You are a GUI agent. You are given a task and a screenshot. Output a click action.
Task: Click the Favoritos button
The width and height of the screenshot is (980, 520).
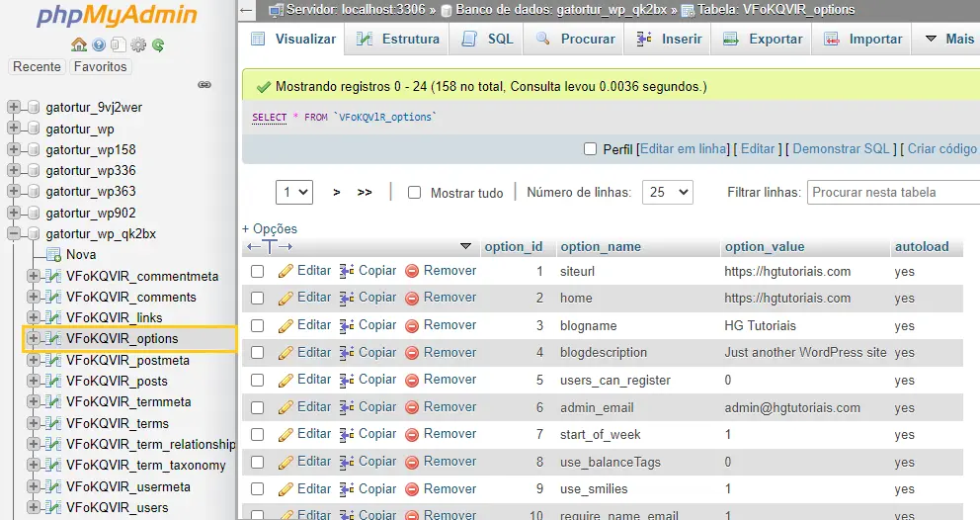tap(100, 67)
